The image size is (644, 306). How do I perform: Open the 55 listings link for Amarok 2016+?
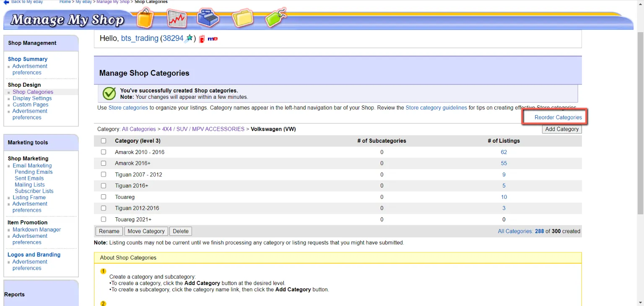point(504,163)
